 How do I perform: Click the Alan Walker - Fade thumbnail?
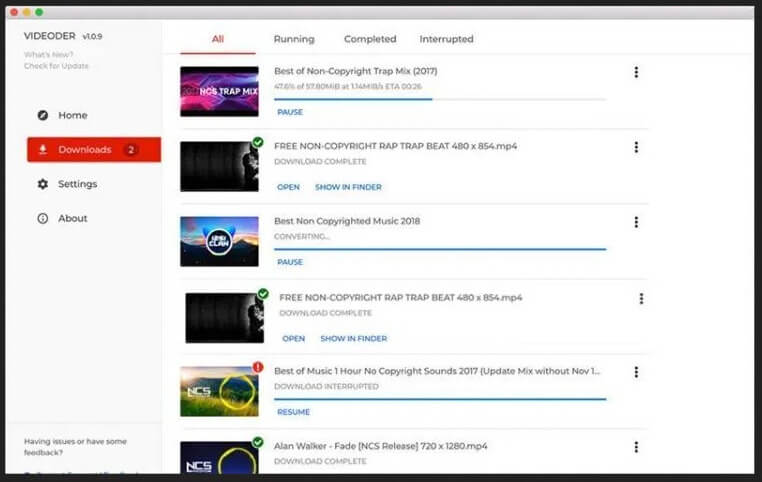[220, 458]
